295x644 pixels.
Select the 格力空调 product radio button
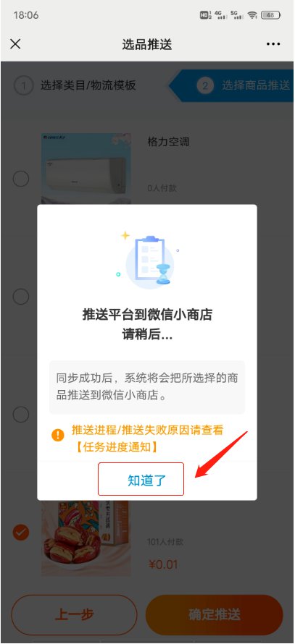point(21,179)
